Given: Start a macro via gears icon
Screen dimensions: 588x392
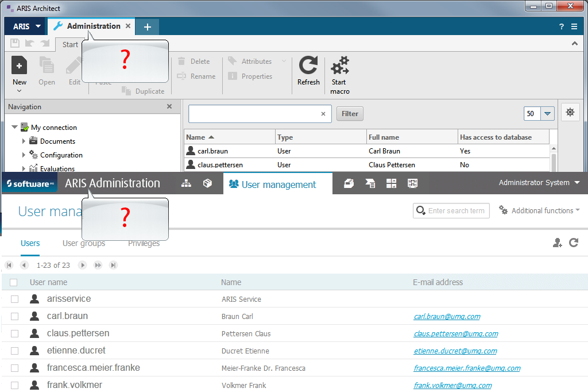Looking at the screenshot, I should pos(340,65).
